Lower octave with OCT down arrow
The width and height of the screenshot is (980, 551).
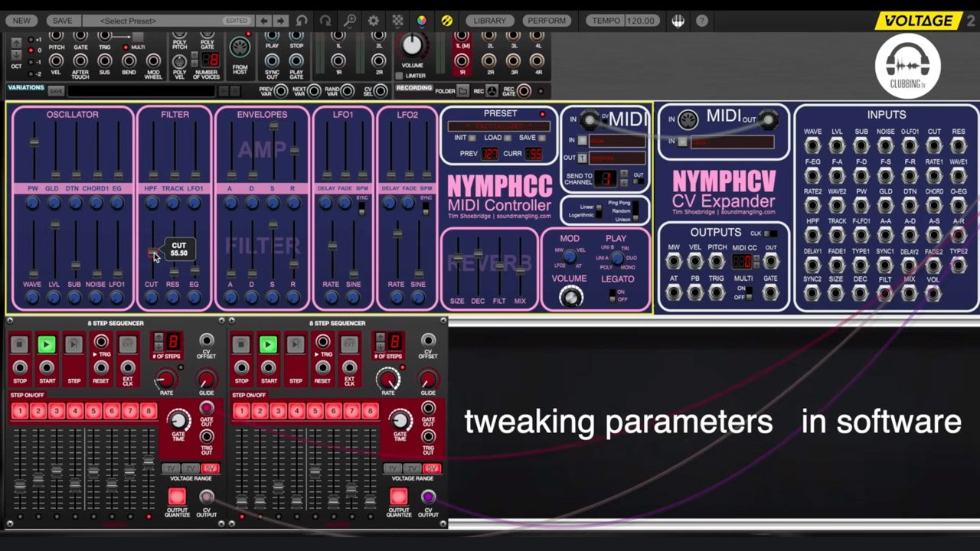coord(16,54)
